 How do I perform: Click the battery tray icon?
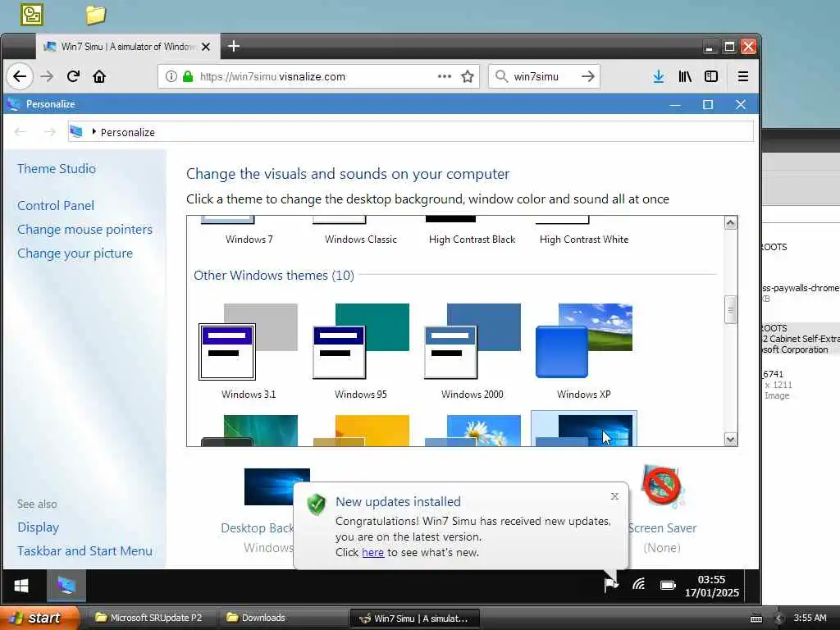pyautogui.click(x=668, y=586)
